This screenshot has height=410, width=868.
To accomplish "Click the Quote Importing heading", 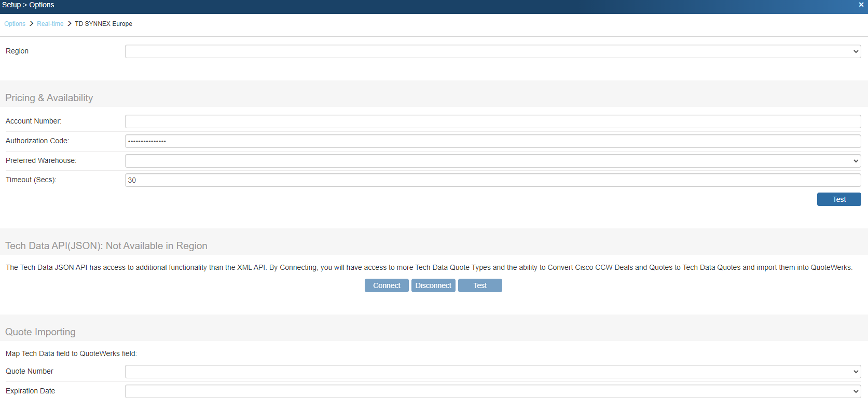I will [x=40, y=332].
